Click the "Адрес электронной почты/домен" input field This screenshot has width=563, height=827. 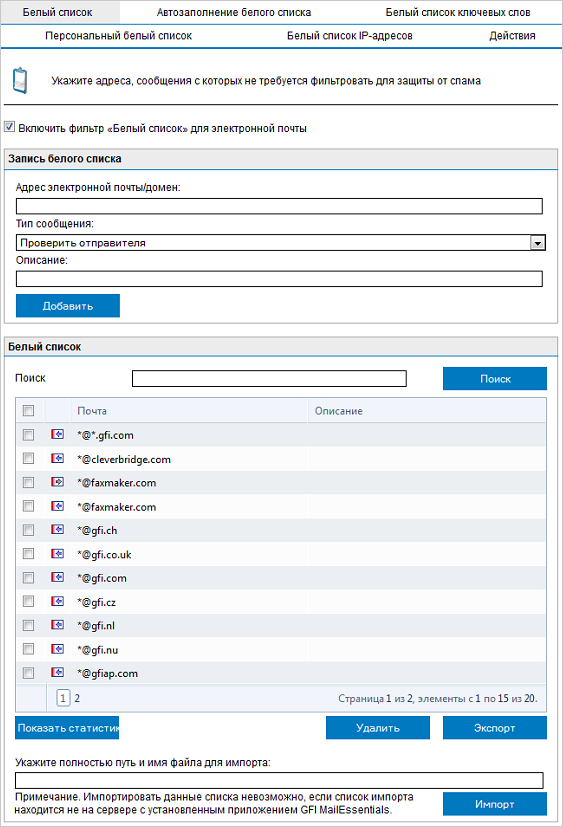(x=279, y=206)
